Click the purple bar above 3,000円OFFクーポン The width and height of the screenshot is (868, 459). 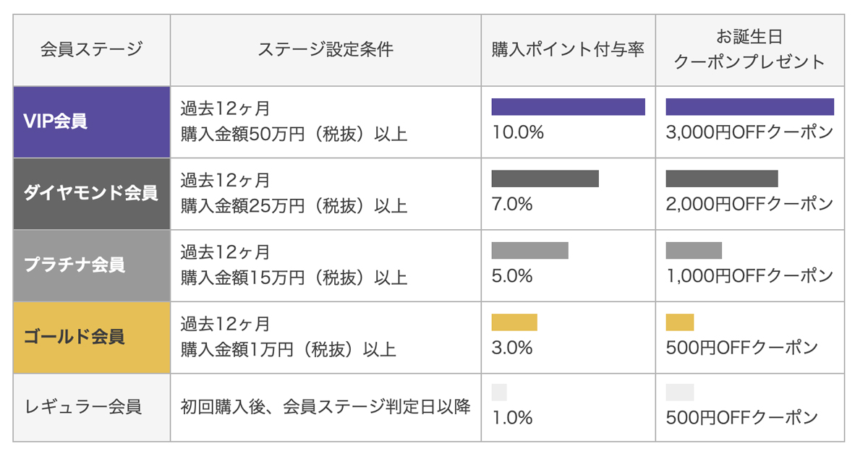click(x=749, y=107)
